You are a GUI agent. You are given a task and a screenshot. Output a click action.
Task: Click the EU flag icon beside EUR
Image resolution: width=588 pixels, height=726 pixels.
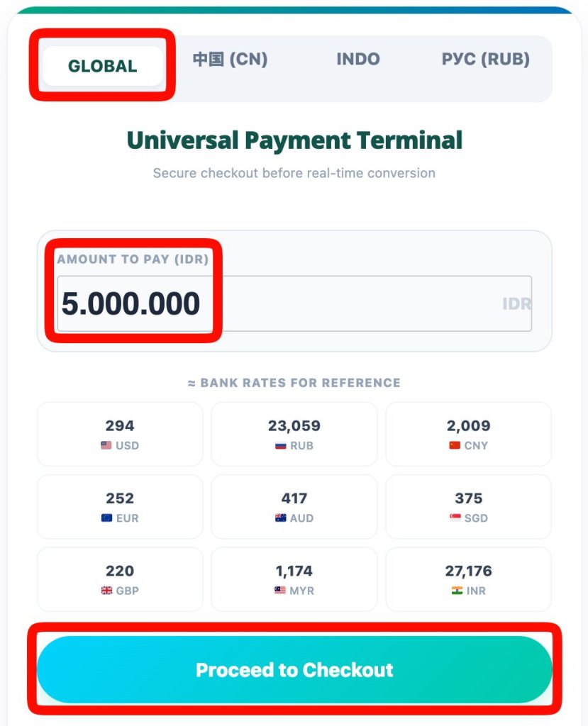(x=107, y=518)
